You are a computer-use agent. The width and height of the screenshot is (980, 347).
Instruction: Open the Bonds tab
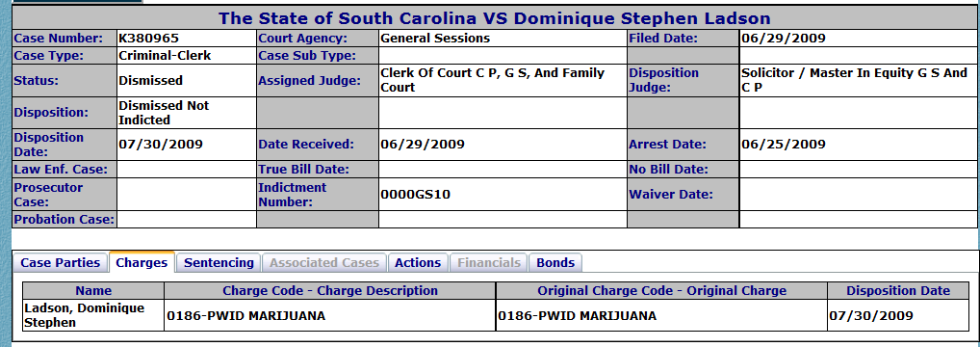pyautogui.click(x=555, y=262)
